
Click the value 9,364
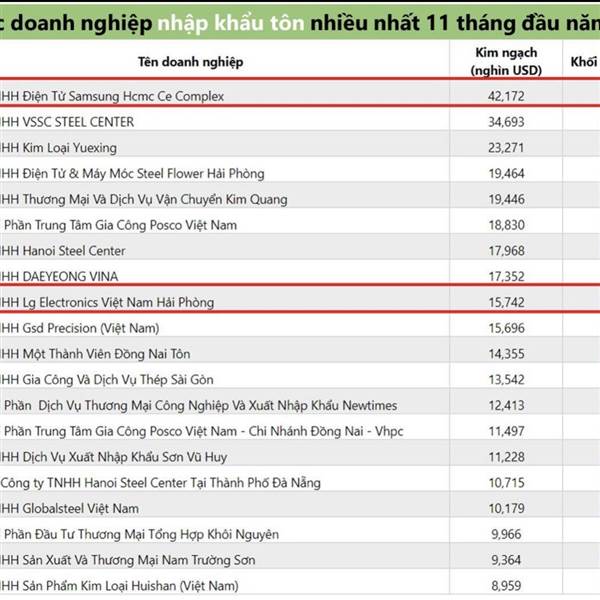point(506,560)
